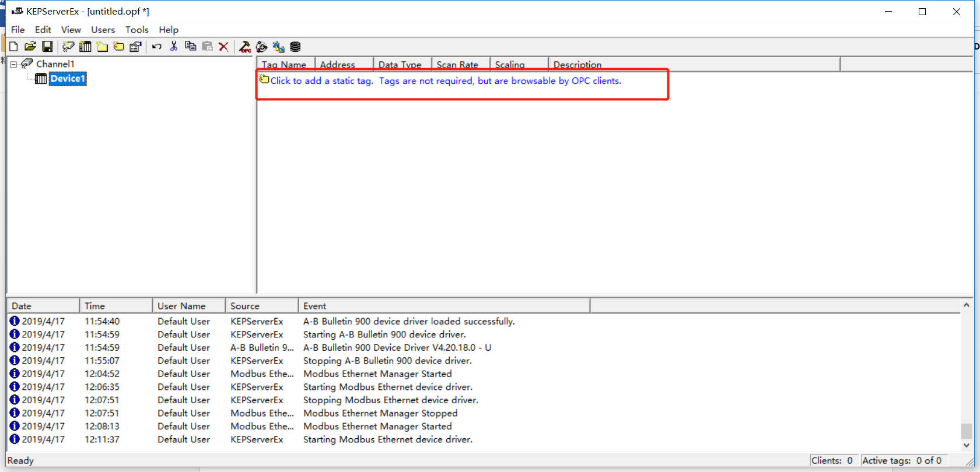Screen dimensions: 980x472
Task: Click 'Clients: 0' in status bar
Action: [x=832, y=460]
